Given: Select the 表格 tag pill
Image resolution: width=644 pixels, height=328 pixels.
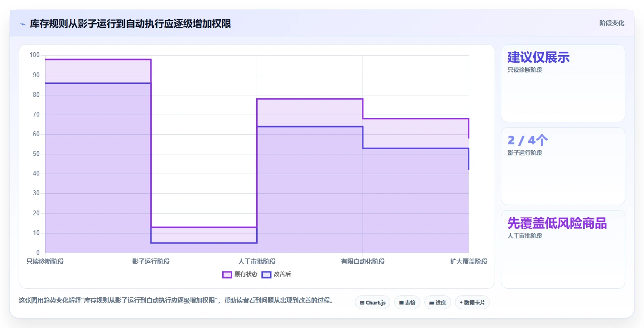Looking at the screenshot, I should coord(407,303).
